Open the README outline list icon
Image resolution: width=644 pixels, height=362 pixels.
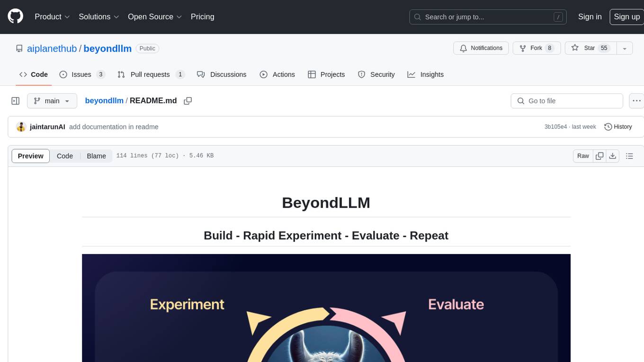629,156
